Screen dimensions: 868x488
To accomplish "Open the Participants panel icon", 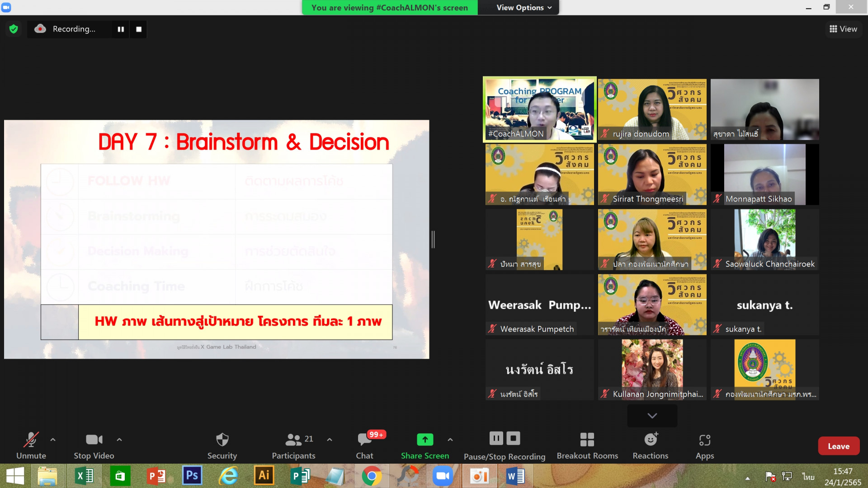I will click(293, 439).
